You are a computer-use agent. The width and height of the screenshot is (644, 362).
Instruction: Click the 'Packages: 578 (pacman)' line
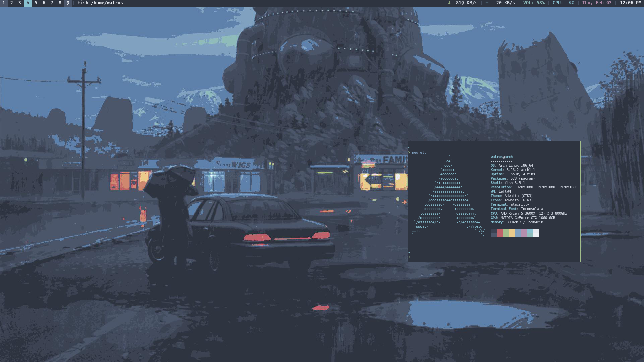(513, 179)
